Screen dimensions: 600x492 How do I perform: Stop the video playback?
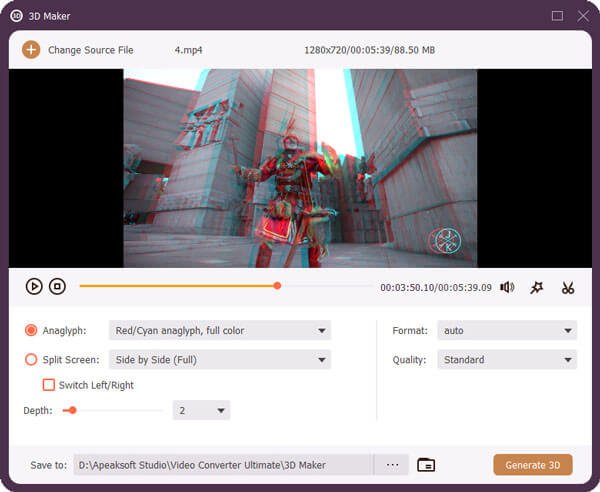[57, 286]
